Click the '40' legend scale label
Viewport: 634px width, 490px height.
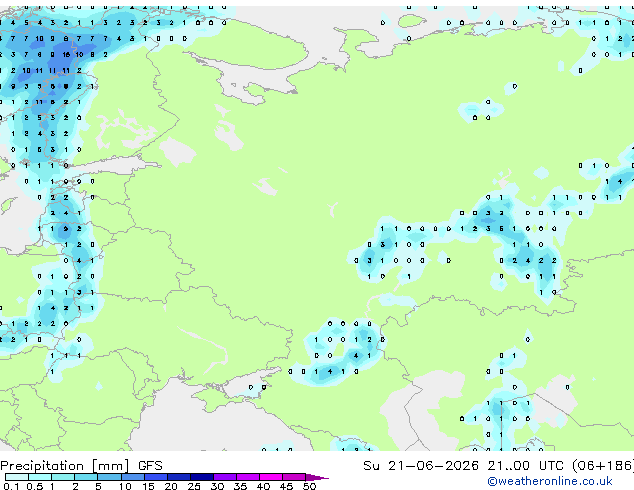tap(263, 486)
